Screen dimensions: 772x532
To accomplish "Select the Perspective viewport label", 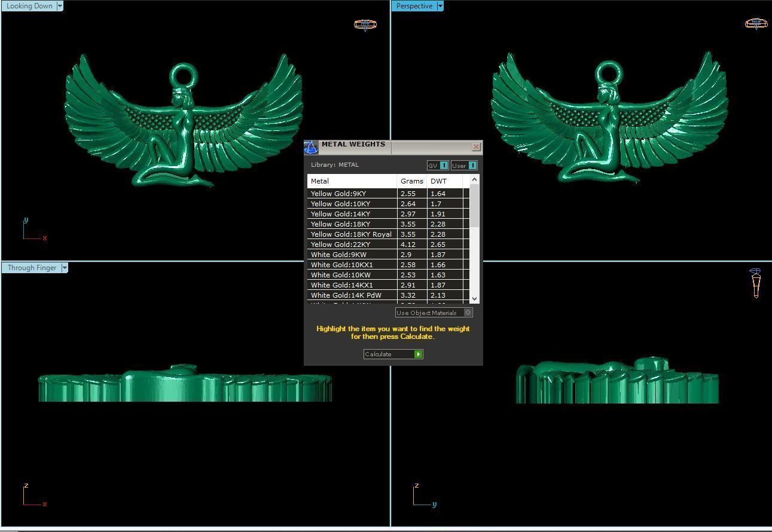I will pos(414,6).
